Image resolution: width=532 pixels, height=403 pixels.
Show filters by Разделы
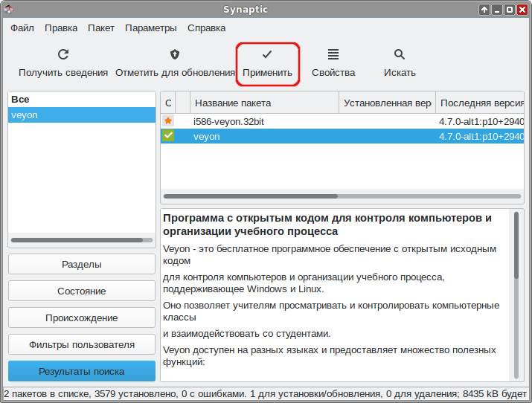coord(82,264)
